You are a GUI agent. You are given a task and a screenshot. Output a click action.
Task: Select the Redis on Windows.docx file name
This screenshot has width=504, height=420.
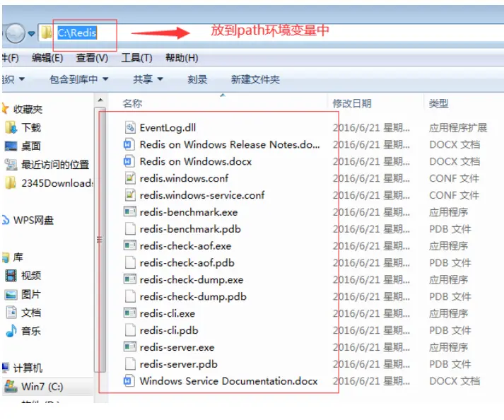195,161
